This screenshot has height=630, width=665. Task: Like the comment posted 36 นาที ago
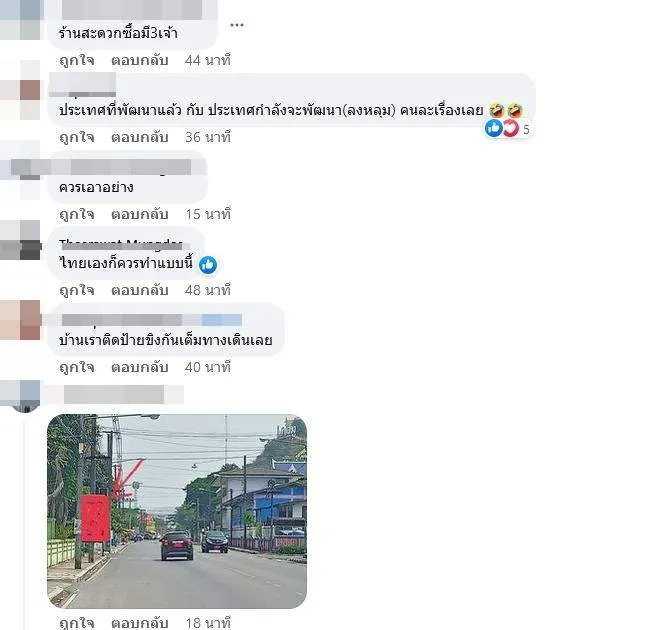[77, 137]
